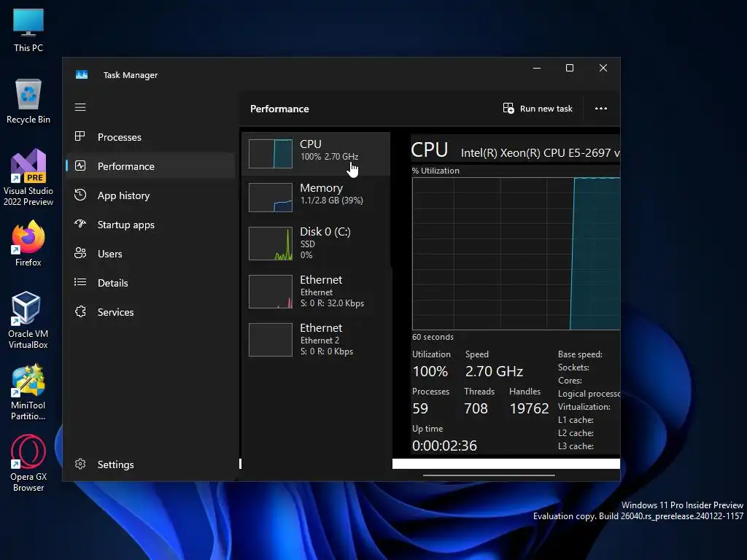Open Settings in Task Manager
This screenshot has height=560, width=747.
(x=150, y=464)
